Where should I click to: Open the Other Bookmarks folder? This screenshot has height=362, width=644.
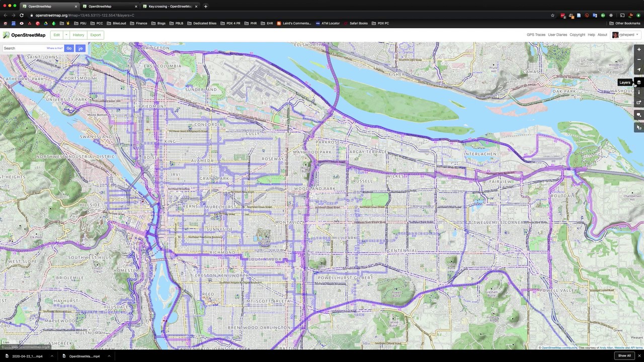624,23
